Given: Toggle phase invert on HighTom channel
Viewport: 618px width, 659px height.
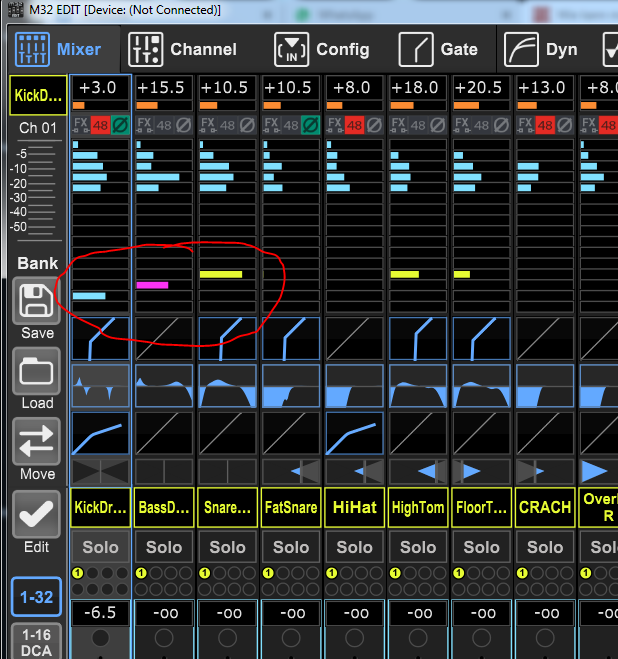Looking at the screenshot, I should pyautogui.click(x=438, y=125).
